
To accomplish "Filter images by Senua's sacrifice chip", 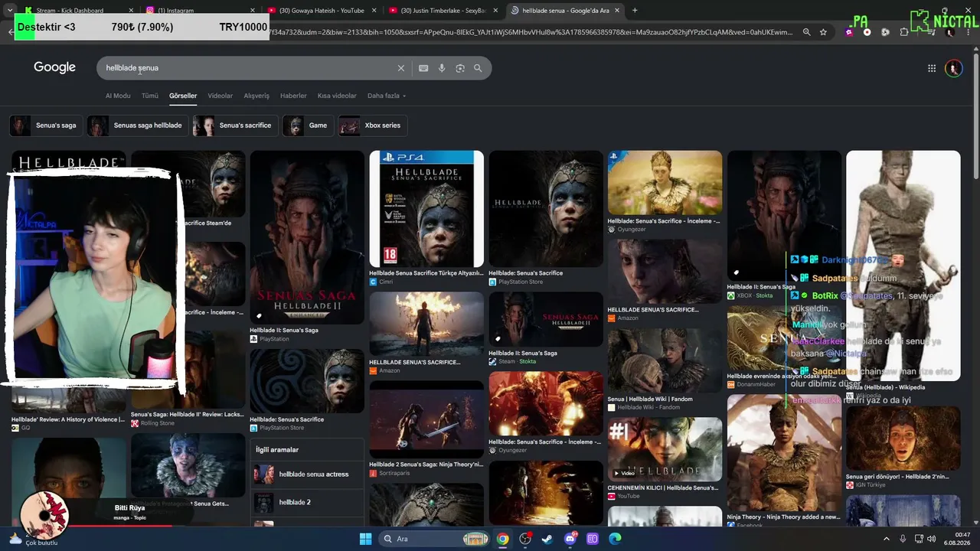I will click(x=235, y=126).
